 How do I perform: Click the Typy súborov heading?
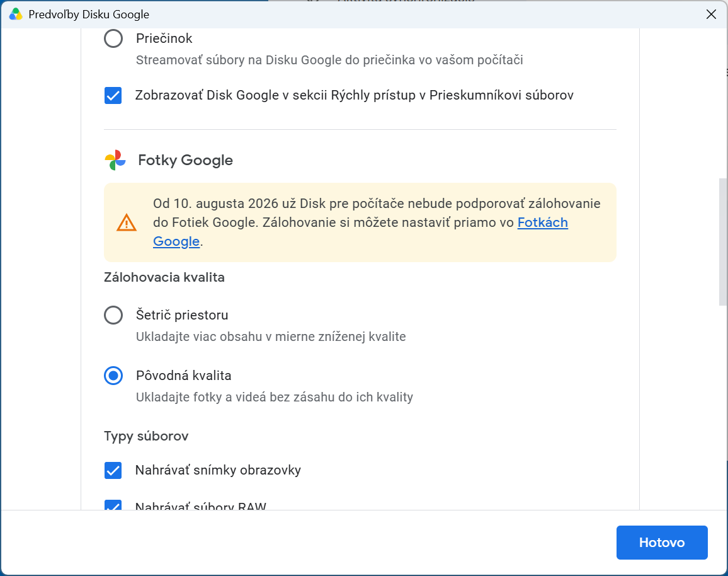pyautogui.click(x=146, y=436)
